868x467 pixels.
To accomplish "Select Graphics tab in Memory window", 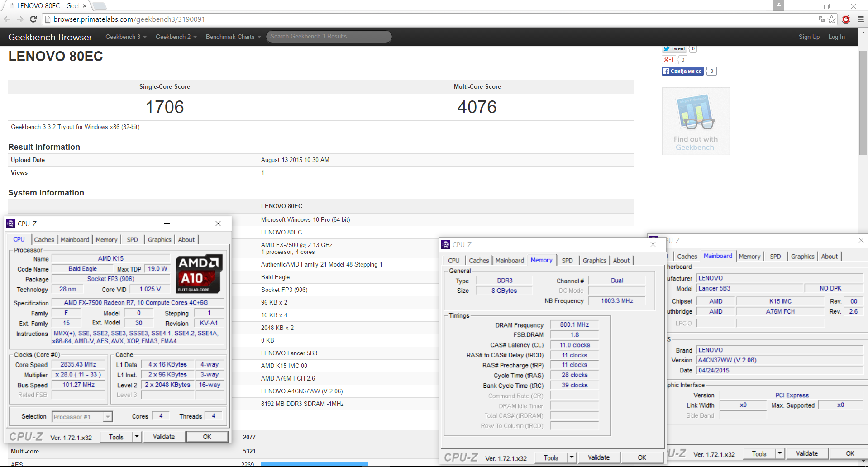I will [594, 261].
